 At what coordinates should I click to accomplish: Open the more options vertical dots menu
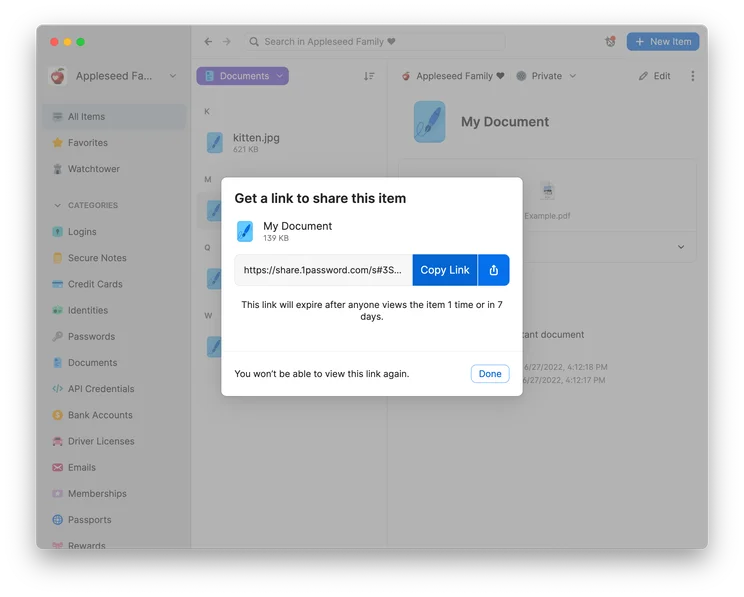coord(693,76)
